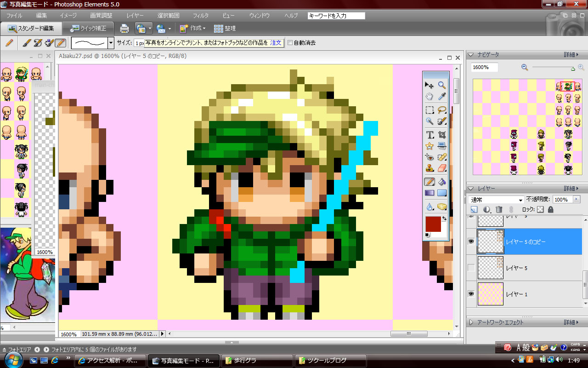Click the 整理 organizer button
Image resolution: width=588 pixels, height=368 pixels.
[225, 29]
